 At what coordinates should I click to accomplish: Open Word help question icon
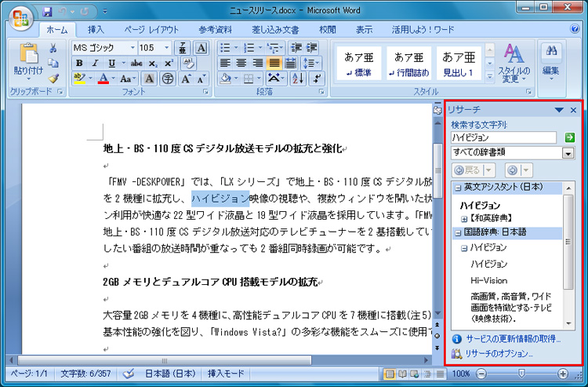click(574, 29)
